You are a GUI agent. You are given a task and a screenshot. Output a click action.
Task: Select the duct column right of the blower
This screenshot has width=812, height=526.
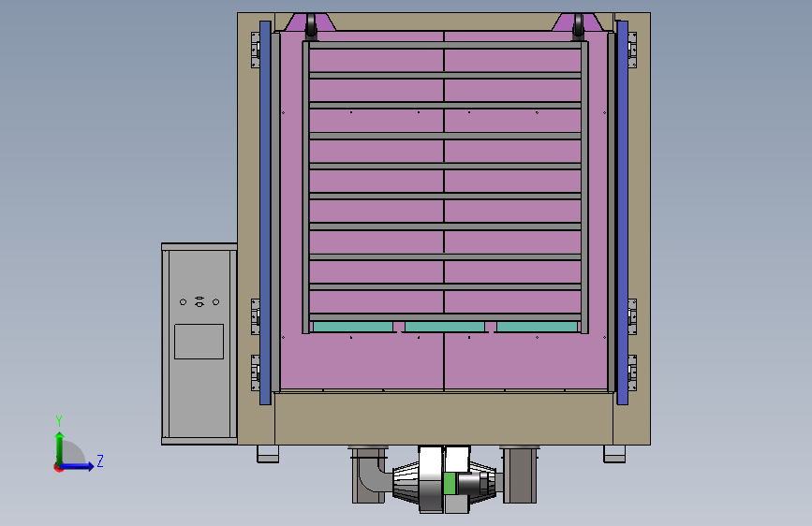[x=520, y=475]
